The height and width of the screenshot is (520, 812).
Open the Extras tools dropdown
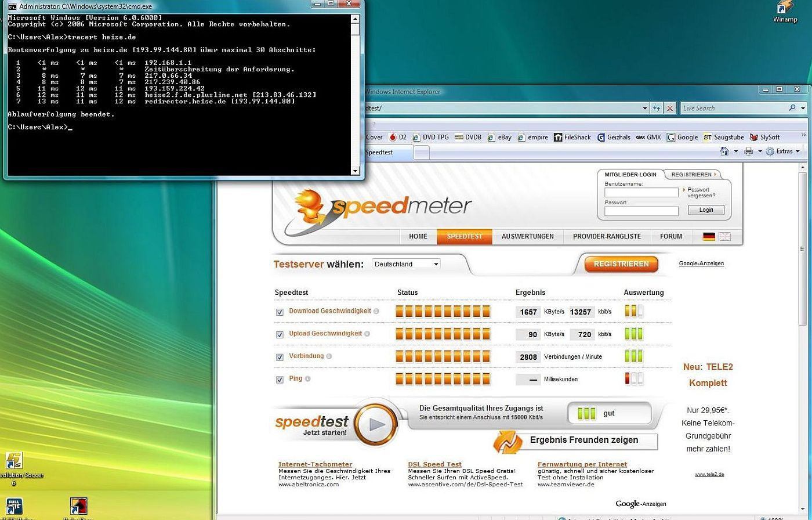coord(783,151)
